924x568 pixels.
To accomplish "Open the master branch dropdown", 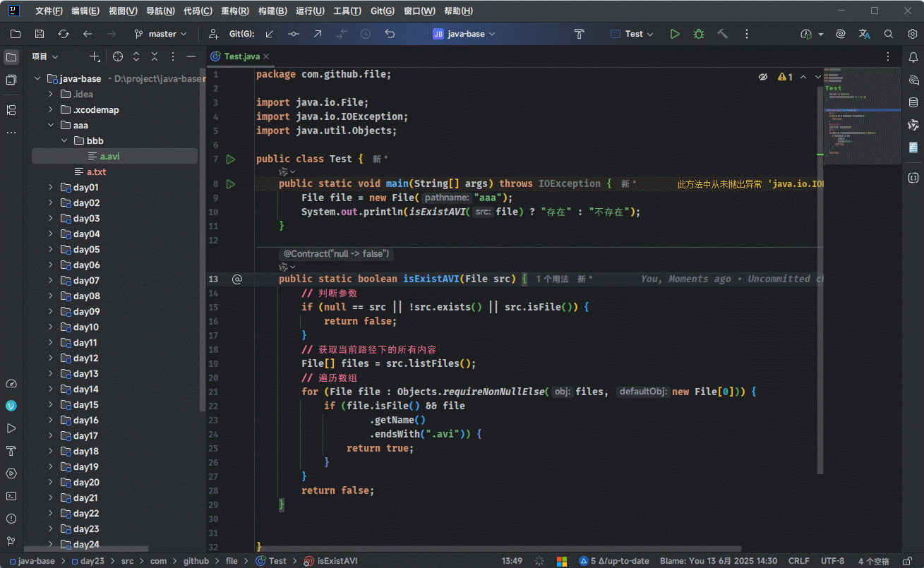I will pos(162,34).
